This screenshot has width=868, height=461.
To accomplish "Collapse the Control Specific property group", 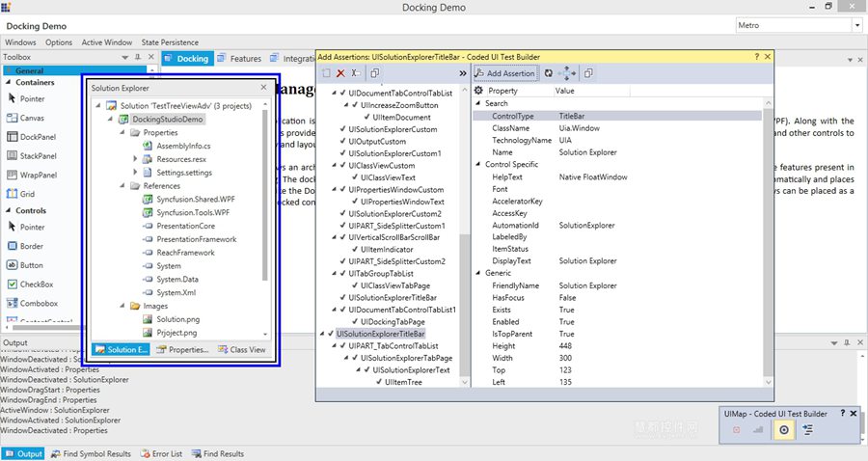I will pos(478,164).
